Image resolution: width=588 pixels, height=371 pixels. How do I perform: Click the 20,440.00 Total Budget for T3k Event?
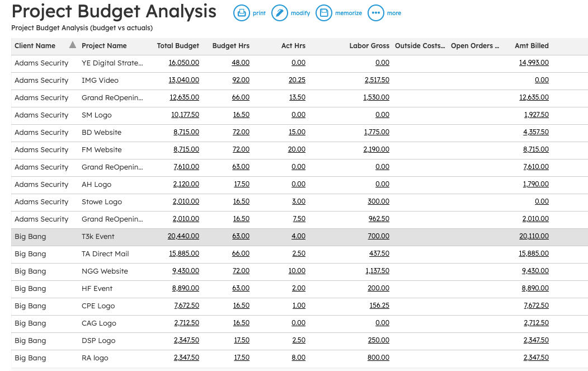tap(185, 236)
